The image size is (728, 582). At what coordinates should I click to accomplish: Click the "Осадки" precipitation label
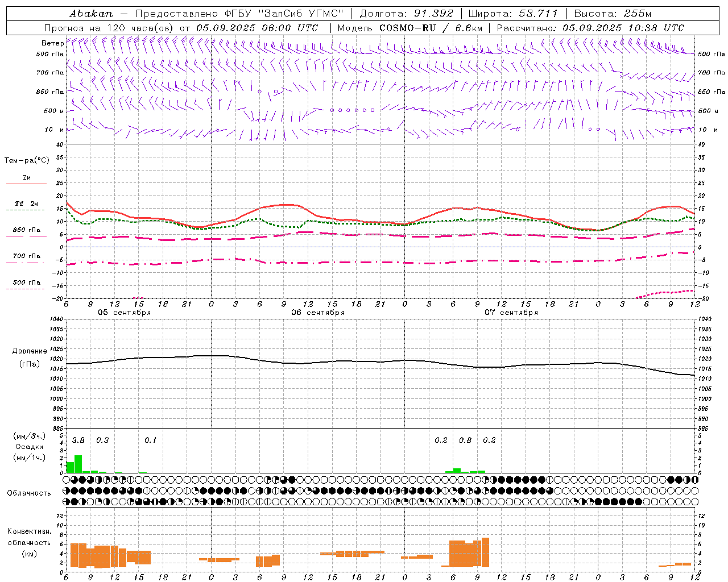[30, 447]
